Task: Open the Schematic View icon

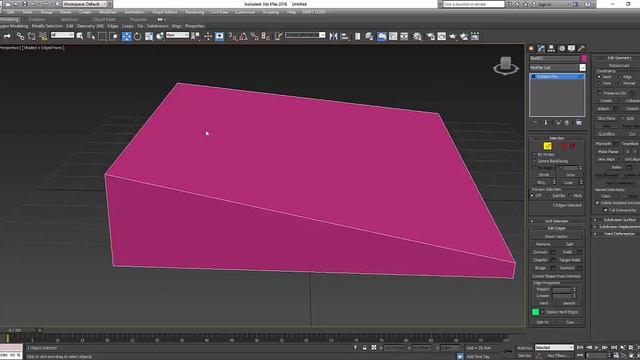Action: point(404,37)
